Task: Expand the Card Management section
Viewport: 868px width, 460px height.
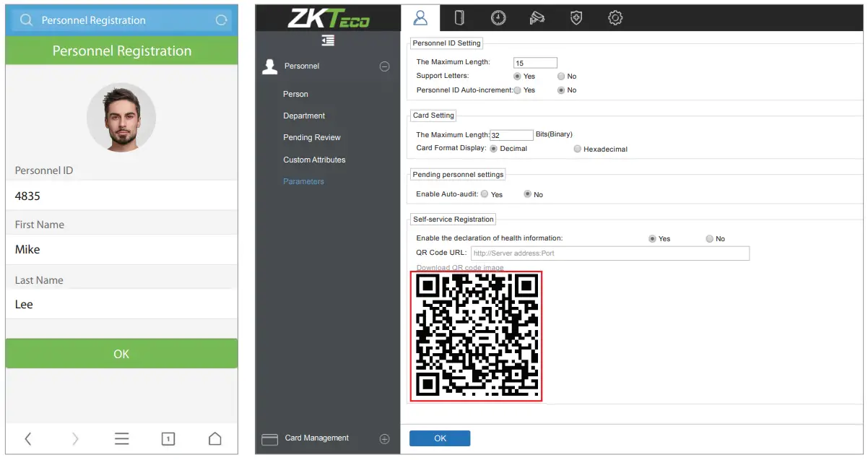Action: click(384, 438)
